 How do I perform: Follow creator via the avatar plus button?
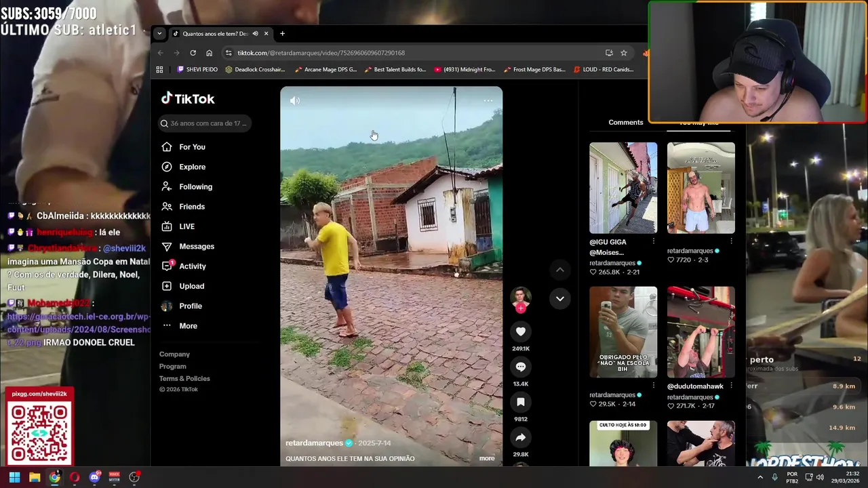tap(521, 308)
